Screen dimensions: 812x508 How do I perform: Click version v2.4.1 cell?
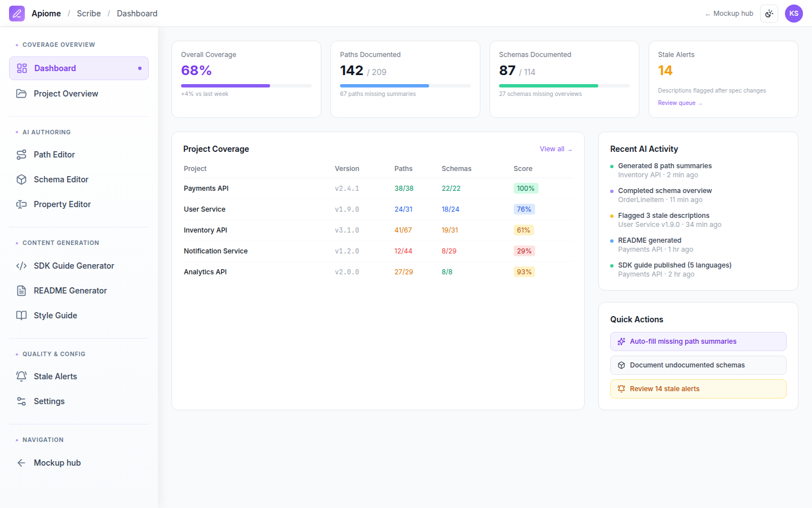point(347,189)
